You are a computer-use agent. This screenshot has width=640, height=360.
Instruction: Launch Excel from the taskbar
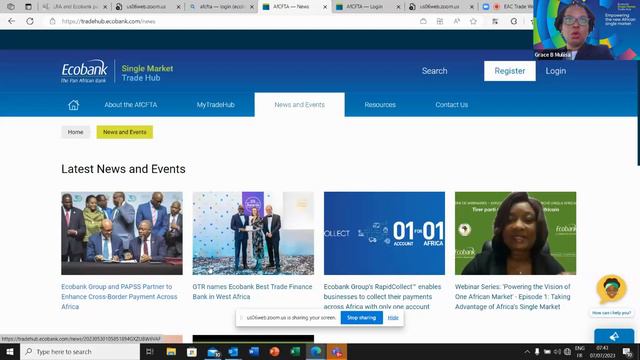pyautogui.click(x=295, y=351)
